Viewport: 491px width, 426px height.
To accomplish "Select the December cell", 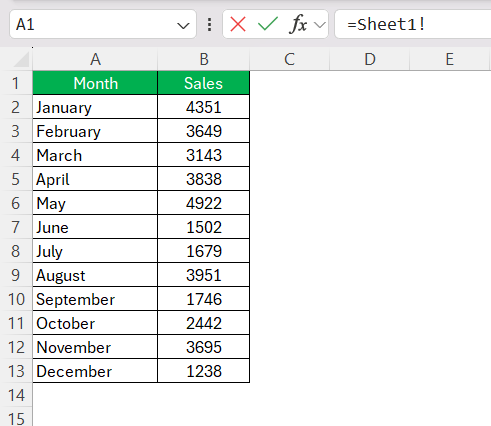I will click(x=95, y=371).
